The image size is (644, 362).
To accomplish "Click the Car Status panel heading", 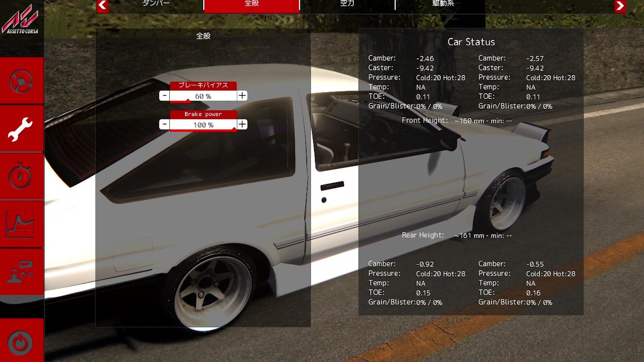I will click(471, 42).
